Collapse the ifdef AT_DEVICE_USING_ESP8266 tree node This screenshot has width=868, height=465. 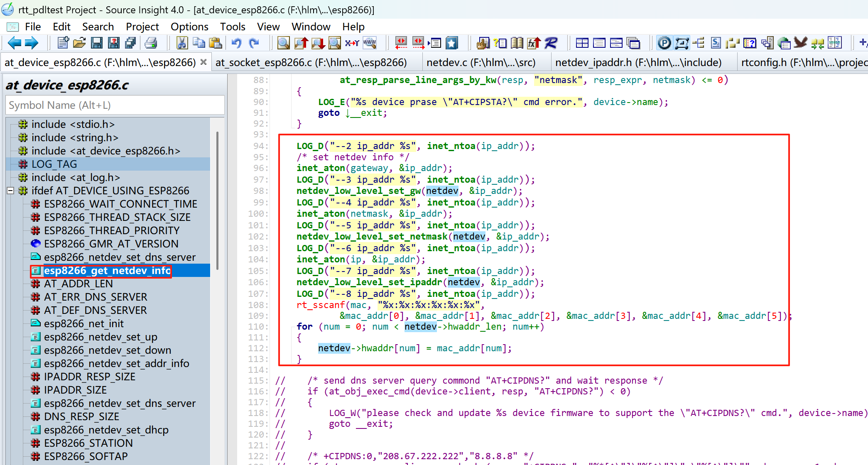[11, 191]
